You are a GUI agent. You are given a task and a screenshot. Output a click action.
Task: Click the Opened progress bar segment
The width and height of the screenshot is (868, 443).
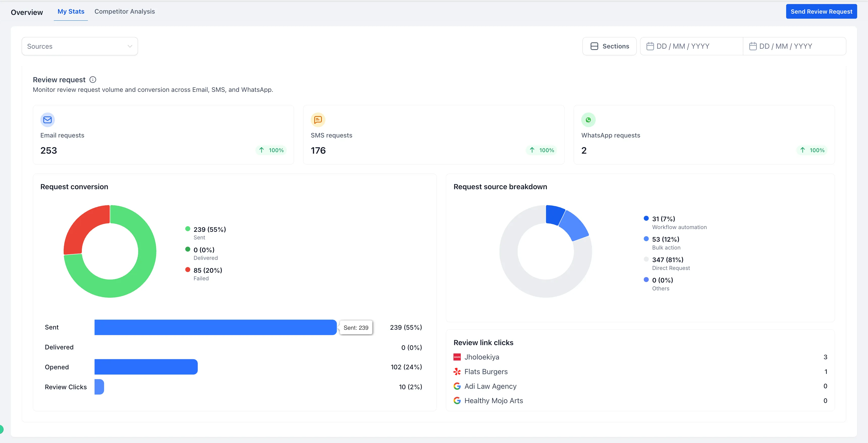[146, 367]
